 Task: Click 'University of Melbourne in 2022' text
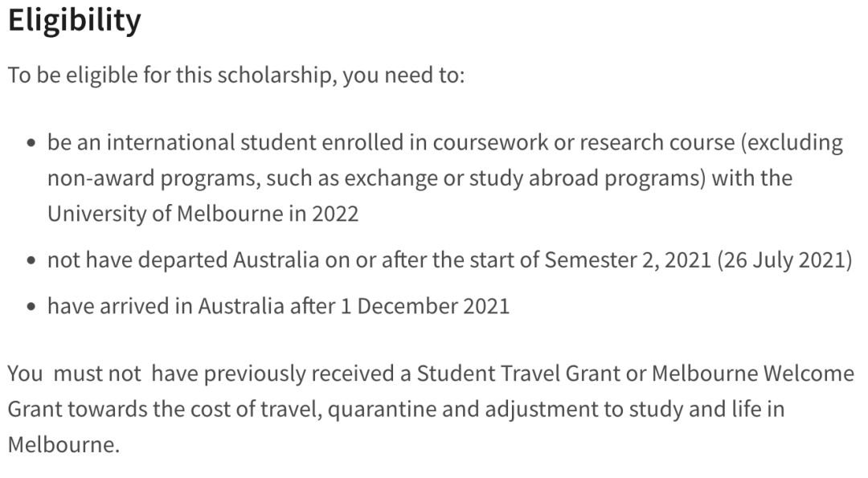(x=203, y=214)
